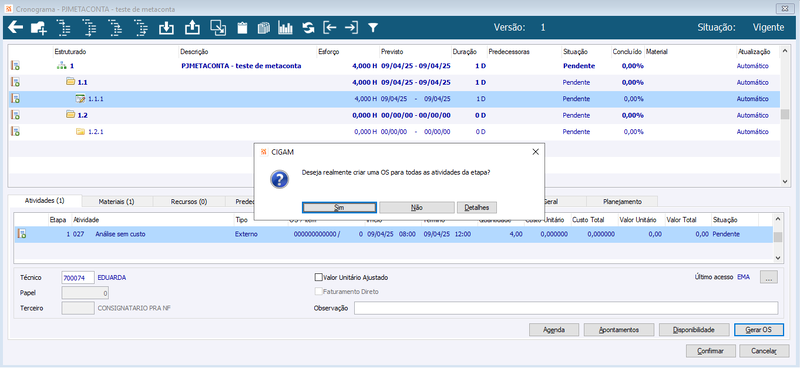Toggle the Valor Unitário Ajustado checkbox

pyautogui.click(x=318, y=278)
